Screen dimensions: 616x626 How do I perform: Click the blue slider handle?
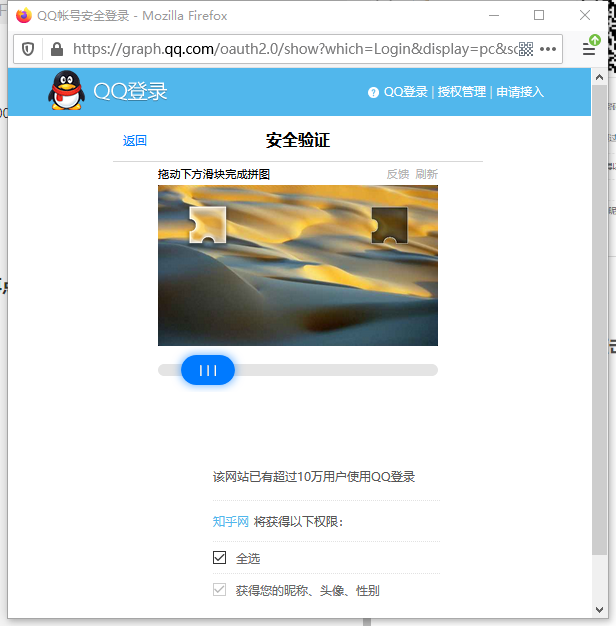click(208, 370)
